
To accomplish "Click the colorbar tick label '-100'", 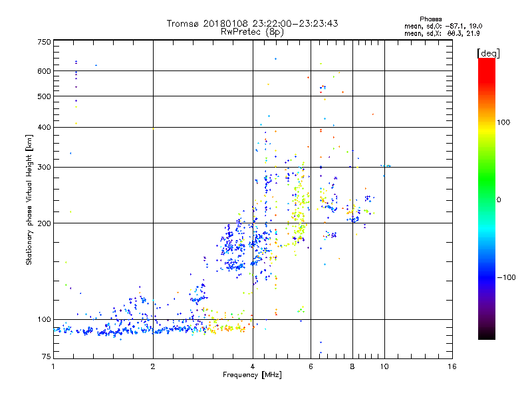I will (x=506, y=277).
